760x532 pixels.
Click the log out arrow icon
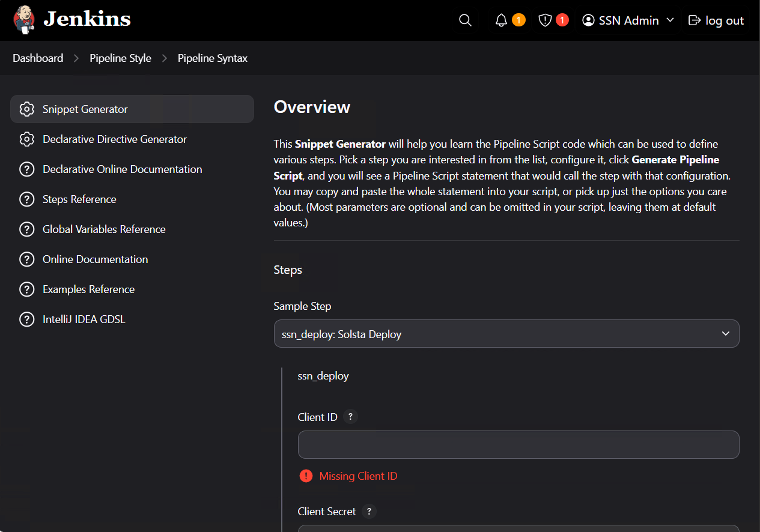coord(695,20)
